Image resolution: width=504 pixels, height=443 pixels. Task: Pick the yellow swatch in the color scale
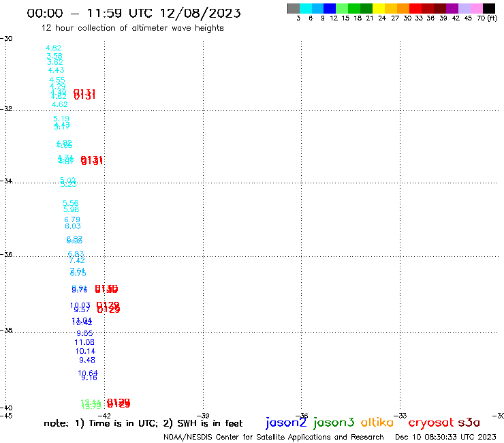point(379,8)
